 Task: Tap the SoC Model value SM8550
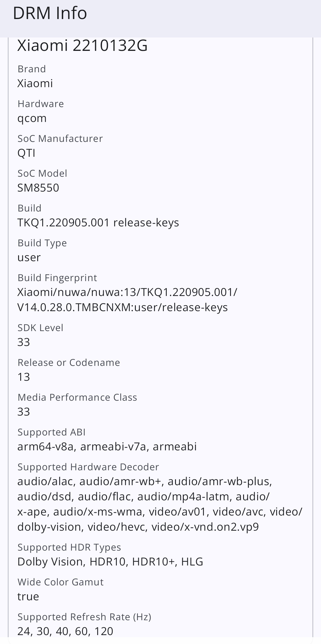pos(38,188)
